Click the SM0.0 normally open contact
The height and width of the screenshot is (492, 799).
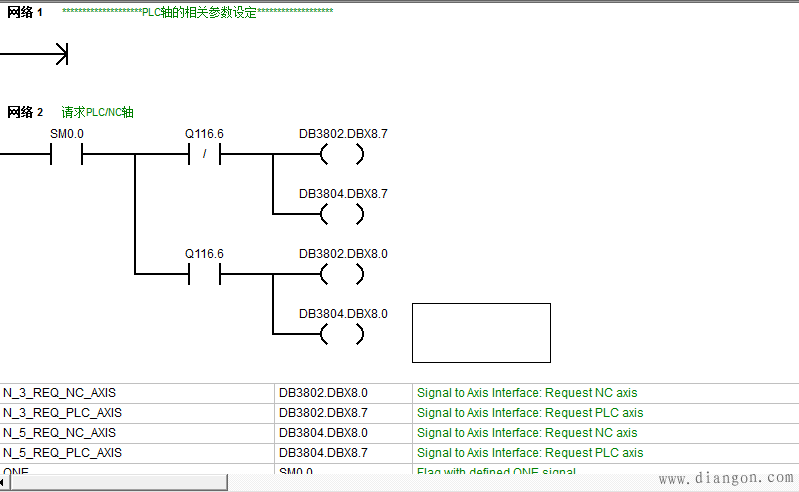[67, 155]
